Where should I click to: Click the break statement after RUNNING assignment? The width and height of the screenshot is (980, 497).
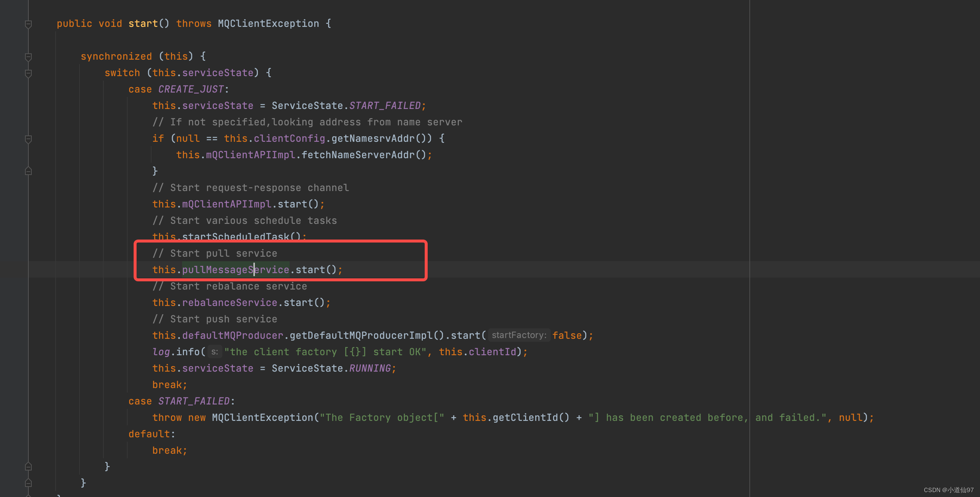pos(170,384)
